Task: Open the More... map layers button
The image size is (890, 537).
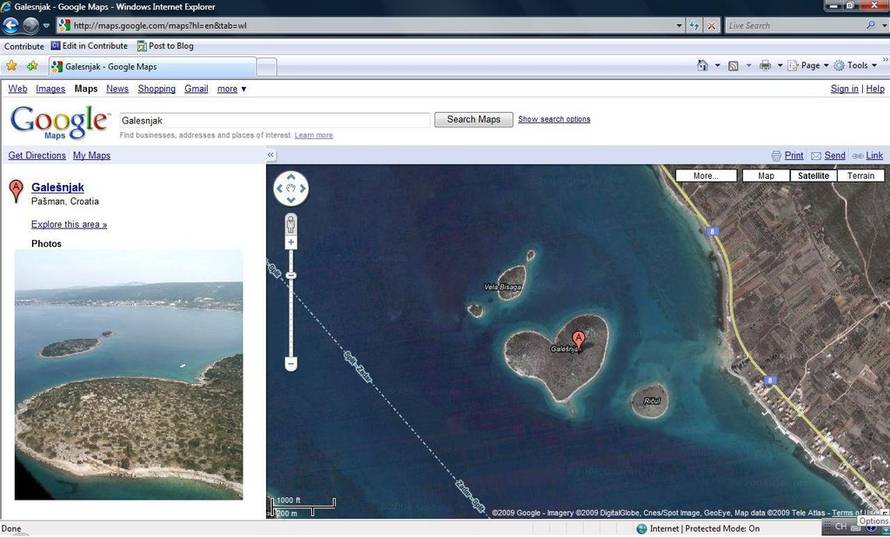Action: [x=706, y=176]
